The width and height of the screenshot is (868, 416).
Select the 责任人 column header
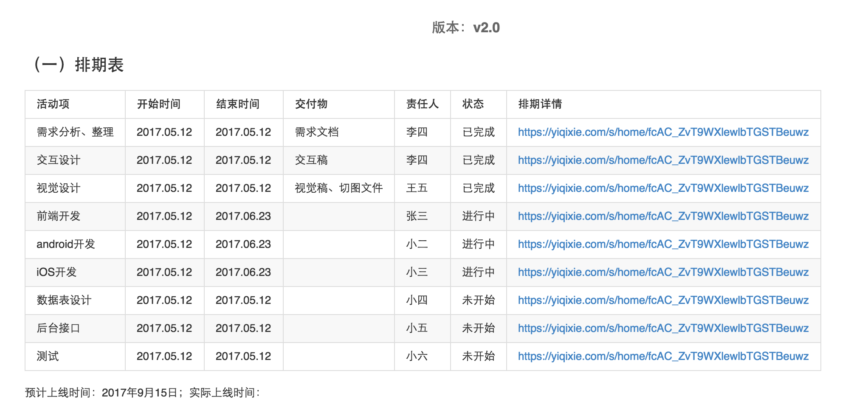point(422,104)
